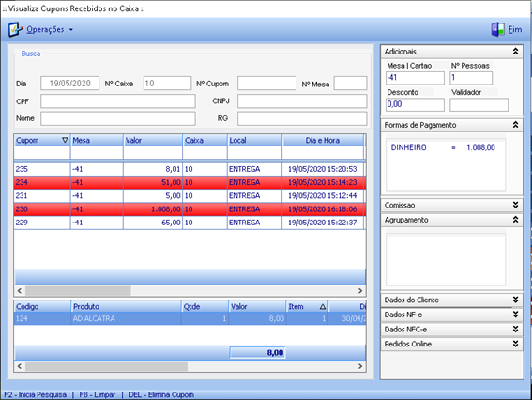Click the items total 8,00 box
The width and height of the screenshot is (532, 400).
257,353
